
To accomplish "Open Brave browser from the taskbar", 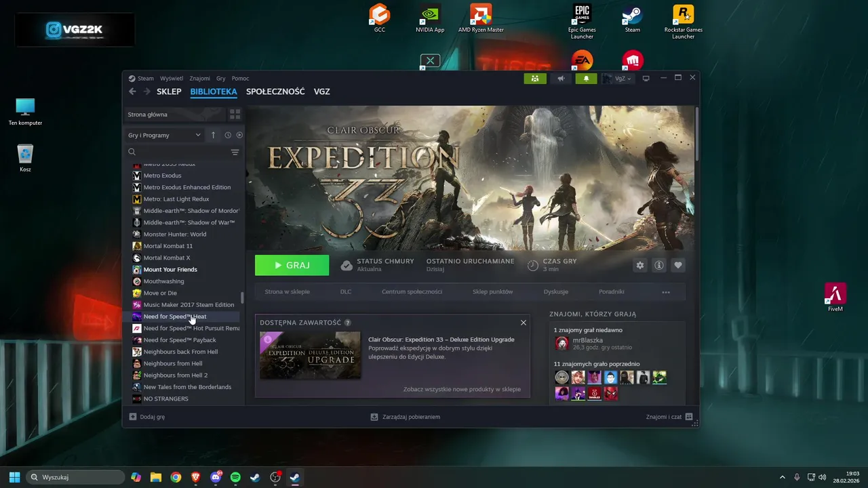I will pos(196,477).
